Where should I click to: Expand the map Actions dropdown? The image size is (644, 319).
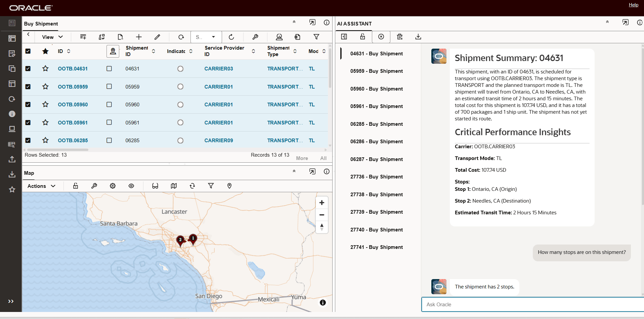(x=41, y=186)
